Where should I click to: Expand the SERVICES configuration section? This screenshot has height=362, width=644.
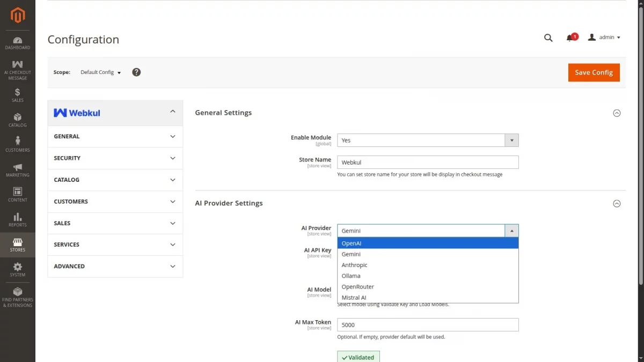pos(115,245)
